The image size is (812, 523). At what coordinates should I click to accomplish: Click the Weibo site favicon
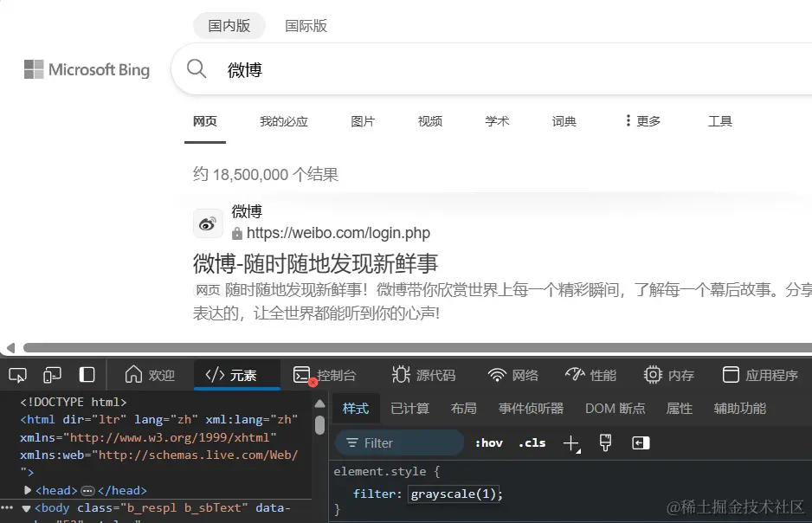[x=208, y=223]
